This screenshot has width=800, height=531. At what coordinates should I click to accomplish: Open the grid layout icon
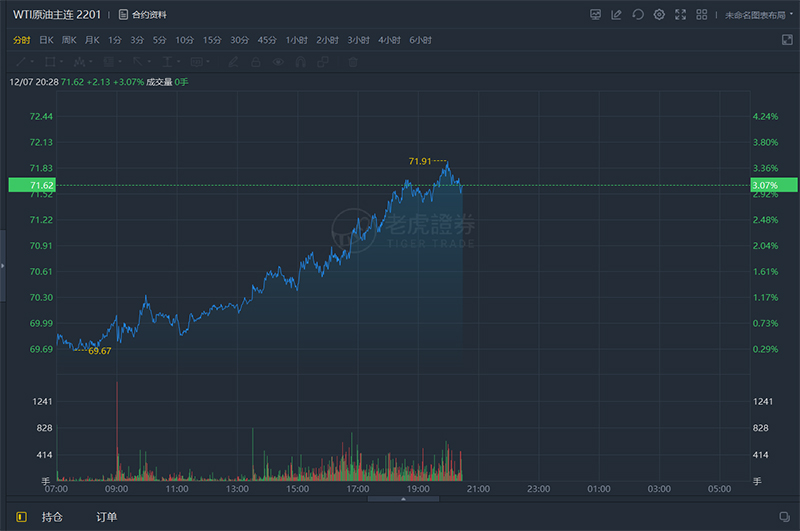[702, 15]
